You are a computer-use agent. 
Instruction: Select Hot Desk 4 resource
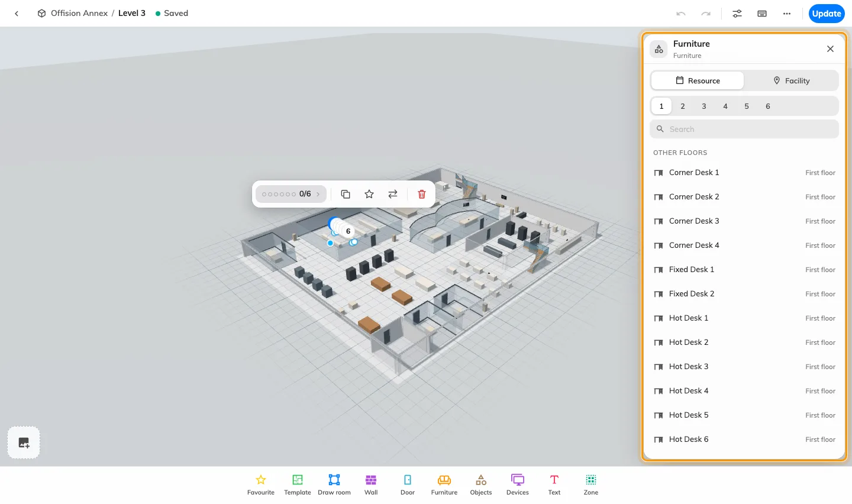tap(744, 391)
